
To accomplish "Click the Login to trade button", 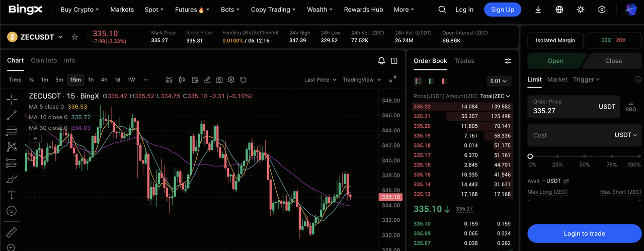I will point(584,233).
